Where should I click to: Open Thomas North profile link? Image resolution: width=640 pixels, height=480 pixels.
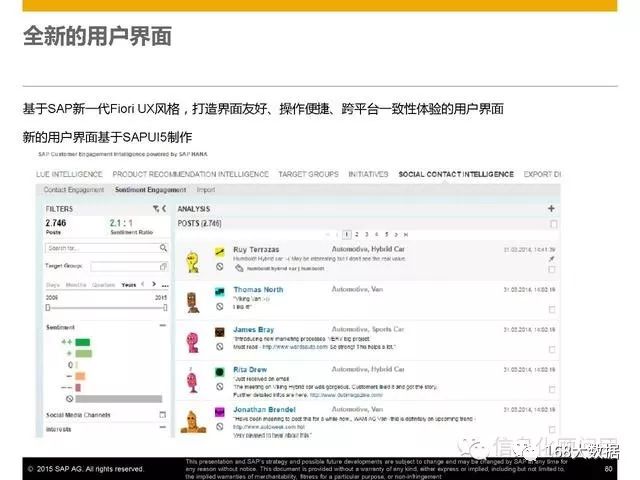[258, 289]
